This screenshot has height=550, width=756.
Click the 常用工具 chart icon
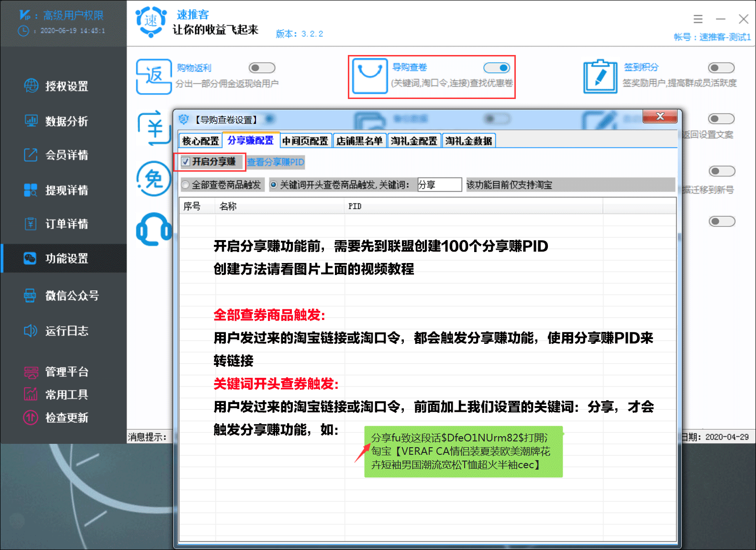coord(31,394)
